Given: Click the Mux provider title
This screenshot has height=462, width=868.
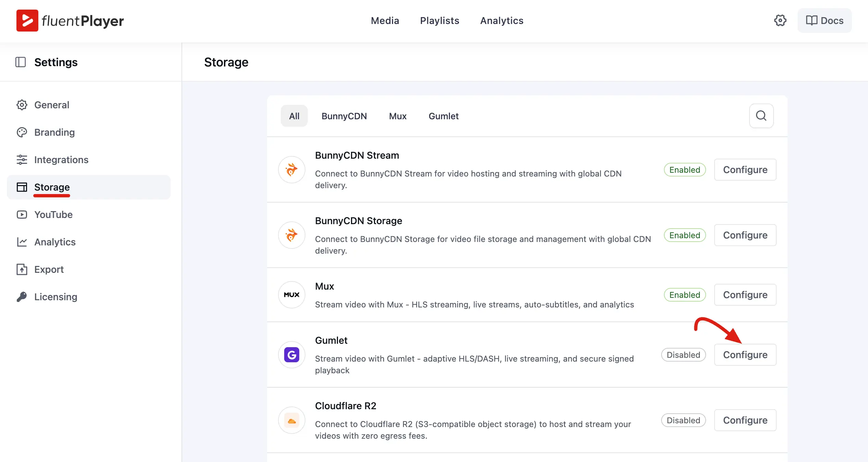Looking at the screenshot, I should click(324, 286).
